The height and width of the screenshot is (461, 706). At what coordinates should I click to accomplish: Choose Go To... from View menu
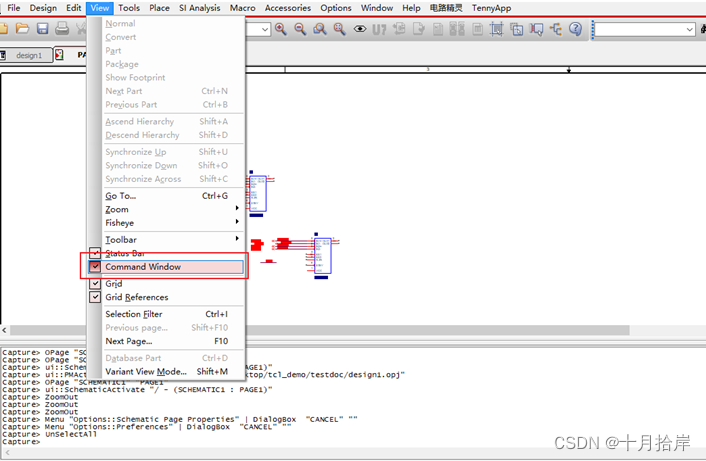coord(173,196)
